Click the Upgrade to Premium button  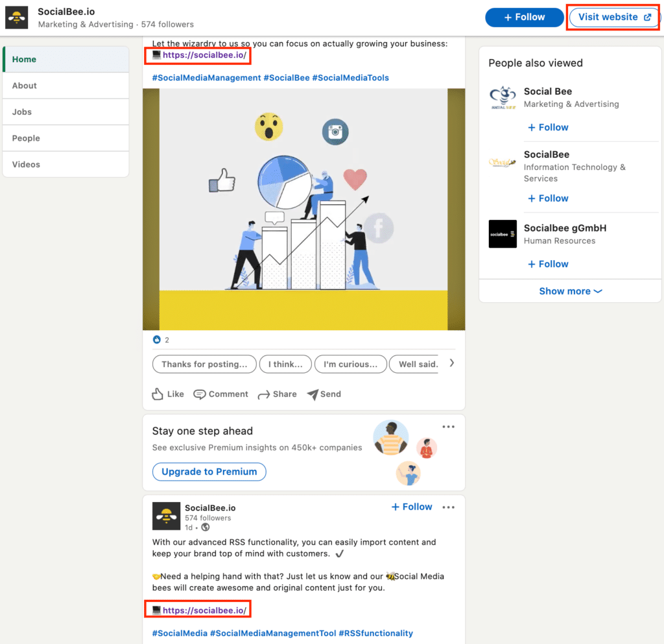[209, 471]
